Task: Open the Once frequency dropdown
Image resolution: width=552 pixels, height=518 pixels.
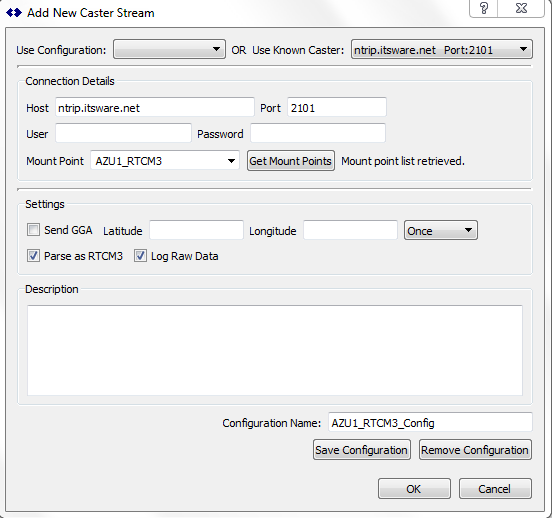Action: click(x=441, y=230)
